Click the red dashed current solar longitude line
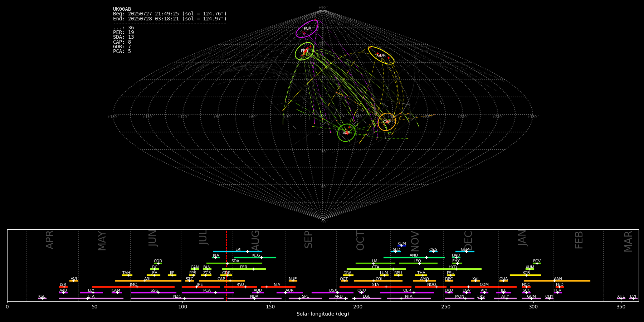Image resolution: width=644 pixels, height=322 pixels. [226, 265]
